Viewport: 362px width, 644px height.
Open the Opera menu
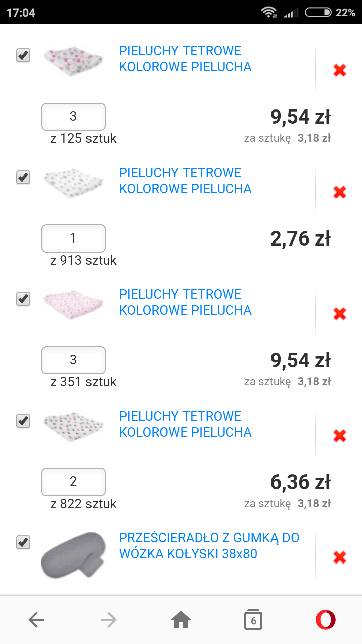(326, 620)
